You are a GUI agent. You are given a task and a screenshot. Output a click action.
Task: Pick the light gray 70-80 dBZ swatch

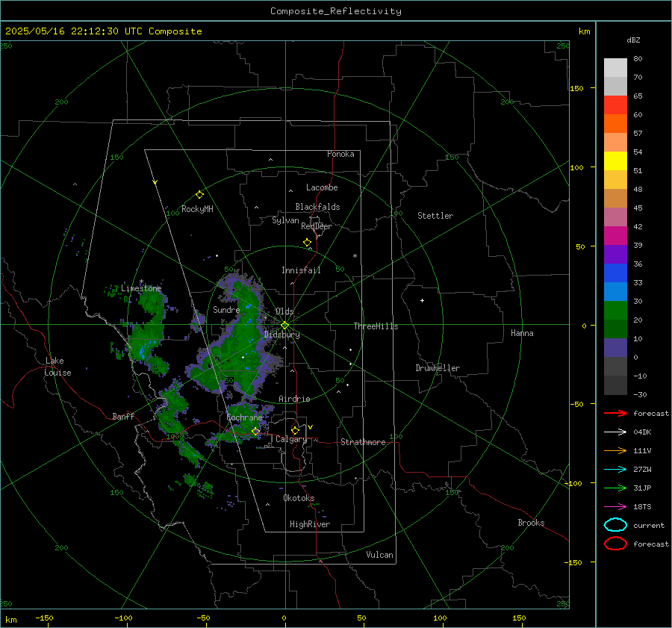(x=615, y=68)
